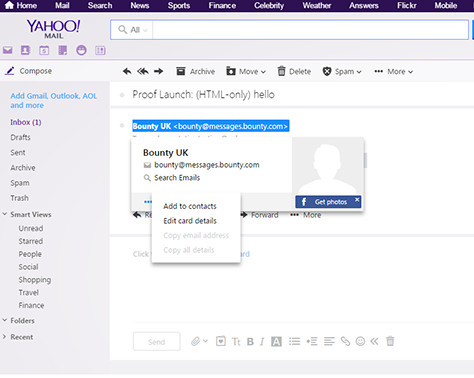Close the Get photos Facebook banner
Screen dimensions: 474x378
357,199
